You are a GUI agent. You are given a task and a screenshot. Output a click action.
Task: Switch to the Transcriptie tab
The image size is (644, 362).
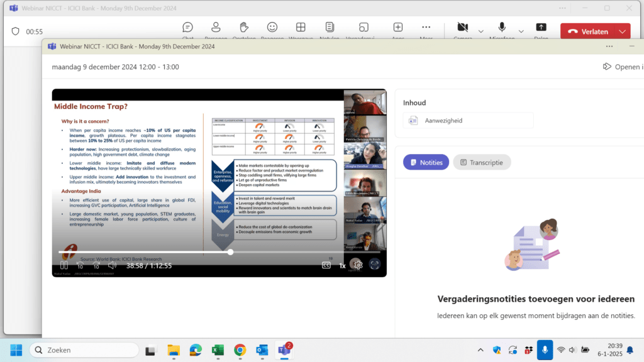[x=482, y=162]
